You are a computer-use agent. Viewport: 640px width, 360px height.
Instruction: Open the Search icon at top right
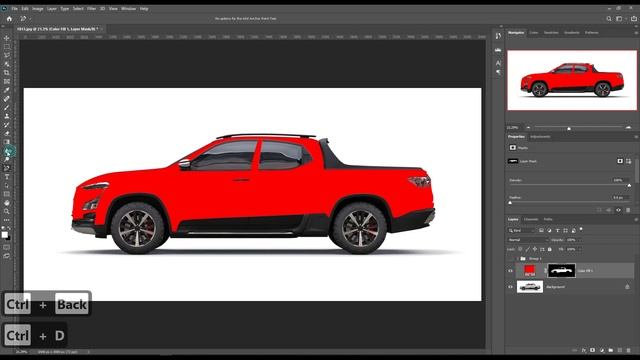pyautogui.click(x=609, y=18)
